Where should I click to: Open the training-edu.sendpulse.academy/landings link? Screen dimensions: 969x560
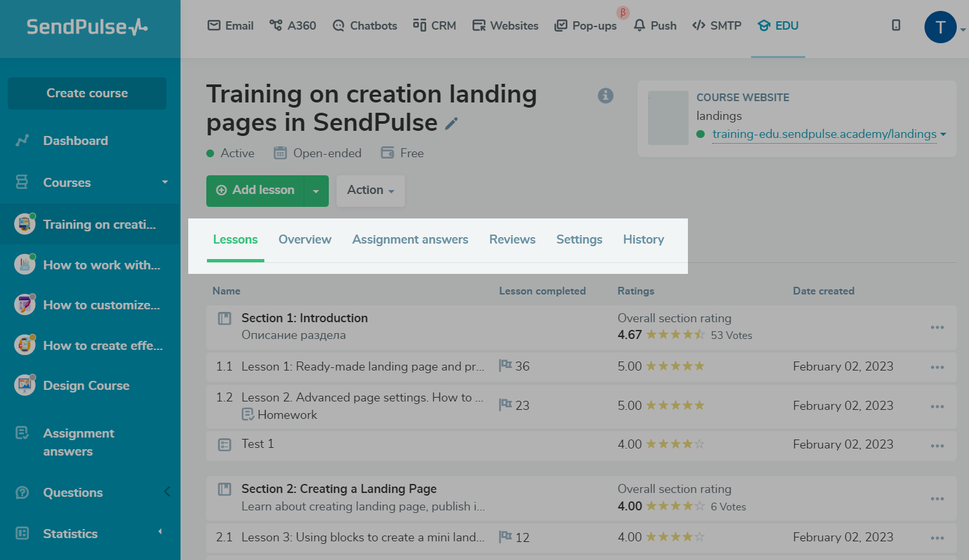click(823, 134)
